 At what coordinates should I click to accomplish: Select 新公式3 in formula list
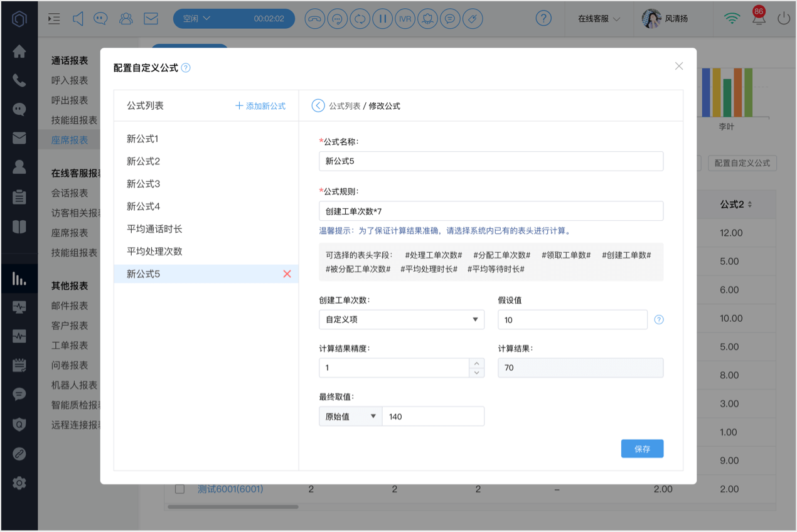[x=206, y=184]
